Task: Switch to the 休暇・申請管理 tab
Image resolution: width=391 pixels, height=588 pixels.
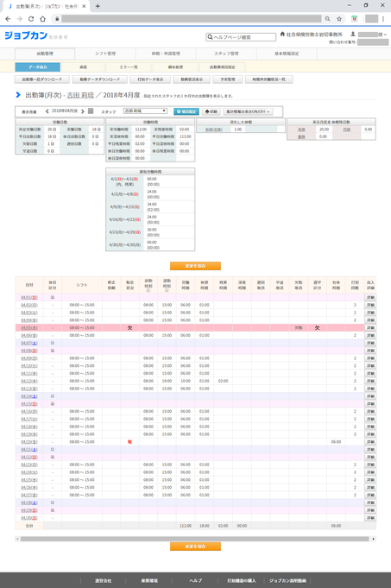Action: coord(166,54)
